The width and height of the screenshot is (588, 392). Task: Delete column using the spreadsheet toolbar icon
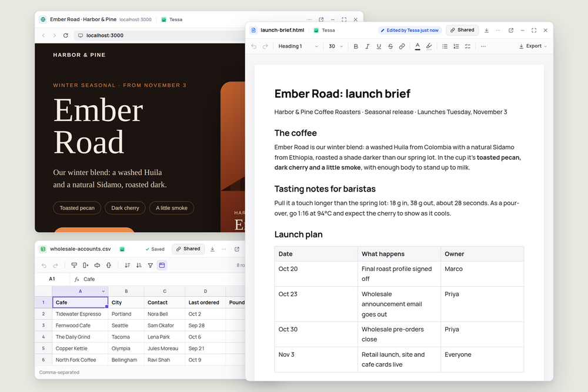tap(109, 265)
